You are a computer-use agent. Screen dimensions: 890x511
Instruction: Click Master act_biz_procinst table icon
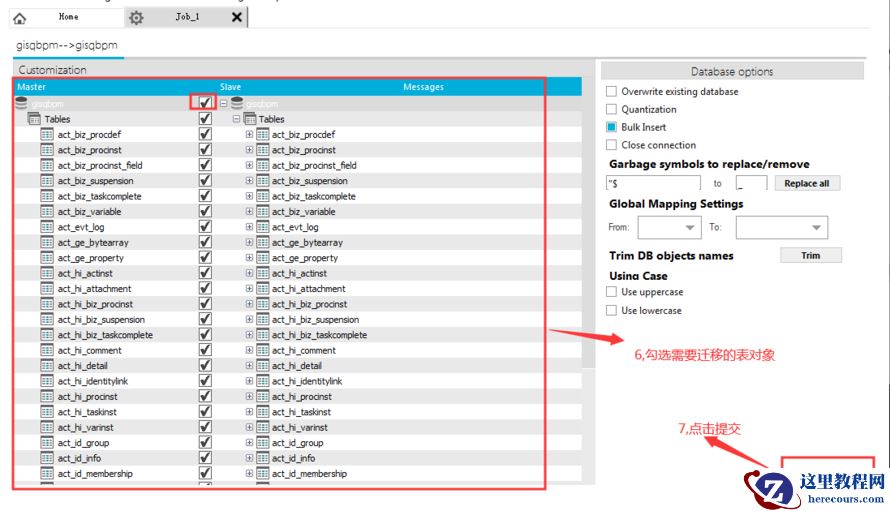[47, 150]
